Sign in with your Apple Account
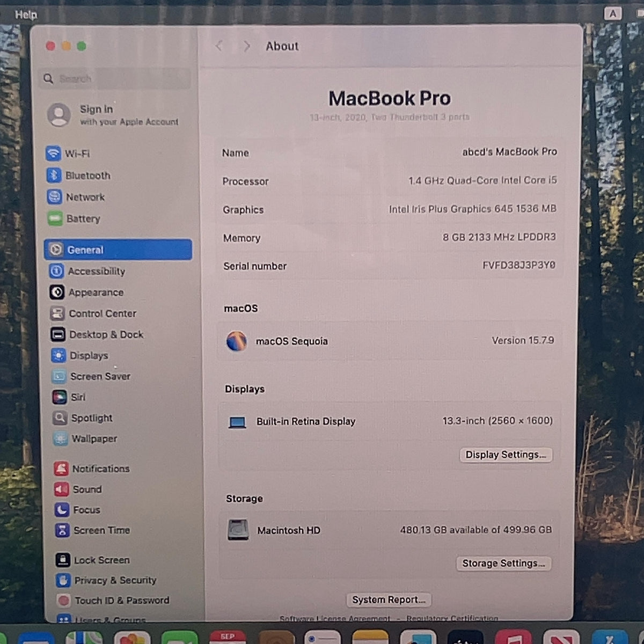644x644 pixels. click(114, 115)
